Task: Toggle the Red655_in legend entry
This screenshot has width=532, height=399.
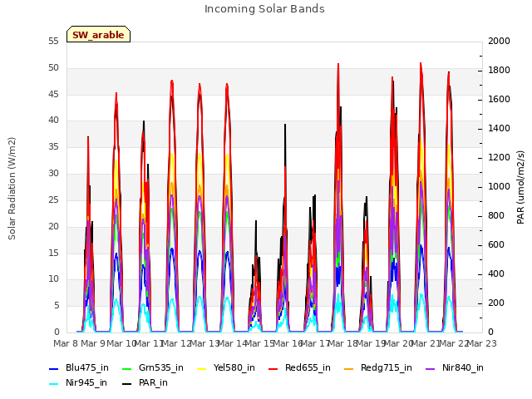Action: click(x=299, y=367)
